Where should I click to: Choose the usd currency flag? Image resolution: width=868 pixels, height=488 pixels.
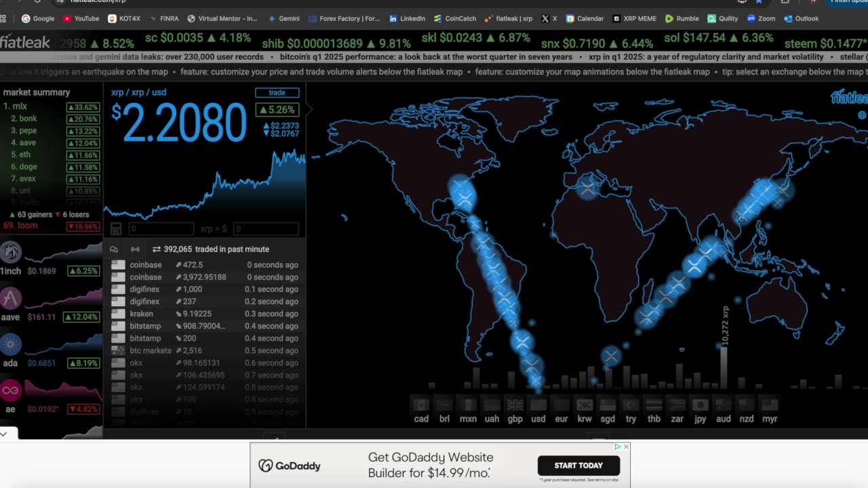click(x=538, y=405)
